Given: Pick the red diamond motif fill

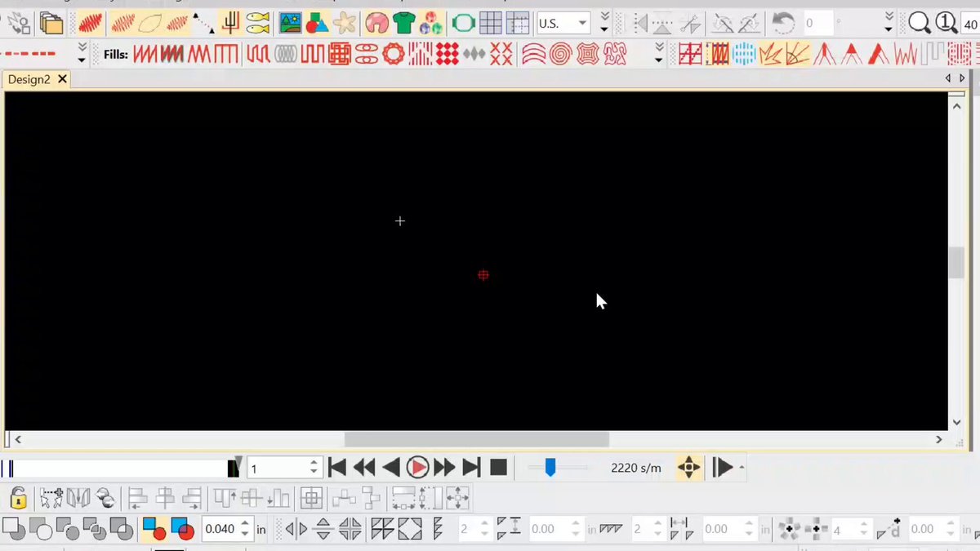Looking at the screenshot, I should coord(447,55).
